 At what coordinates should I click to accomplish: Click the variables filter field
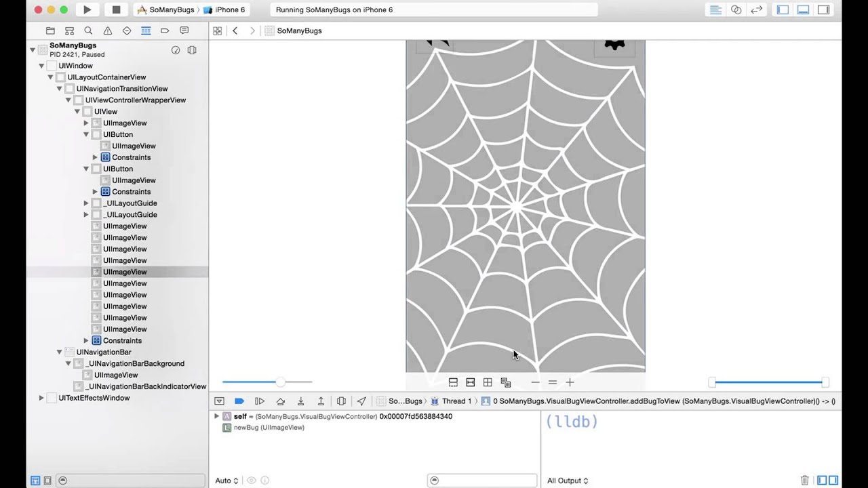point(482,481)
